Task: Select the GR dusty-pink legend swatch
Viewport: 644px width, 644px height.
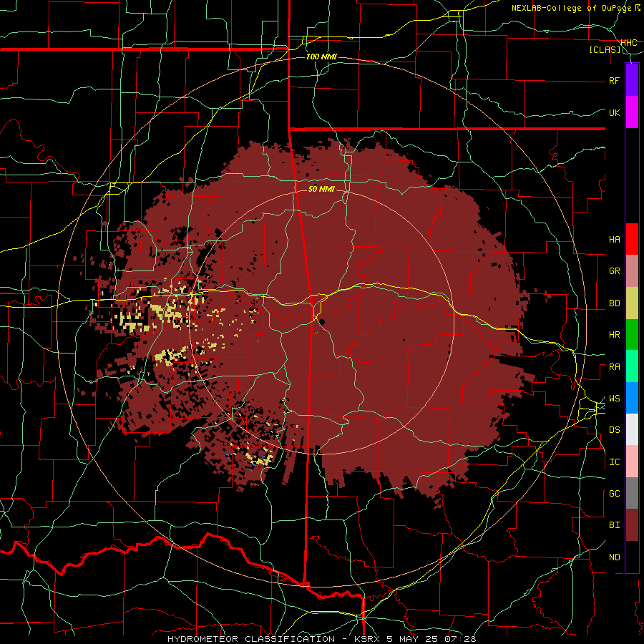Action: pyautogui.click(x=632, y=271)
